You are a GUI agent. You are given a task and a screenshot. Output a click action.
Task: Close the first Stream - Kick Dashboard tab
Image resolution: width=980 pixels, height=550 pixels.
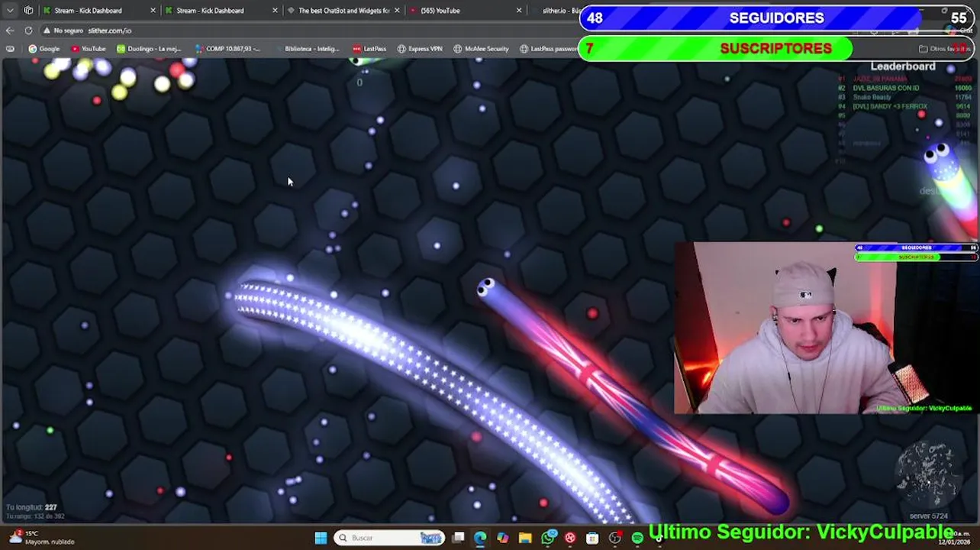click(153, 11)
